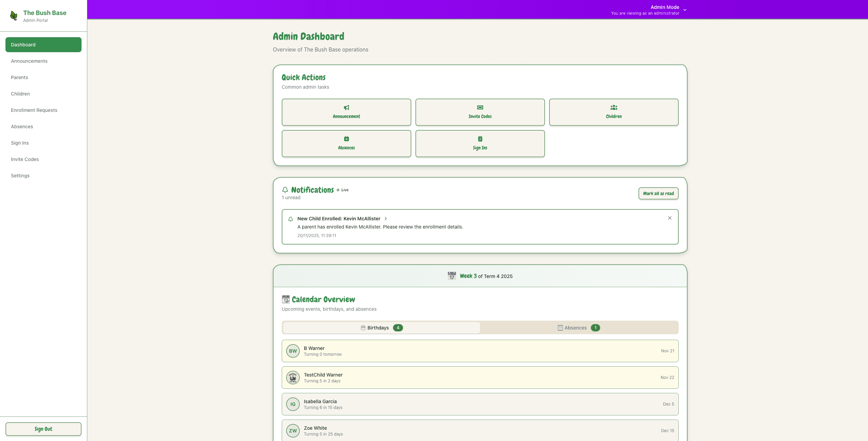The image size is (868, 441).
Task: Click notification timestamp 20/11/2025, 11:39:11
Action: click(317, 236)
